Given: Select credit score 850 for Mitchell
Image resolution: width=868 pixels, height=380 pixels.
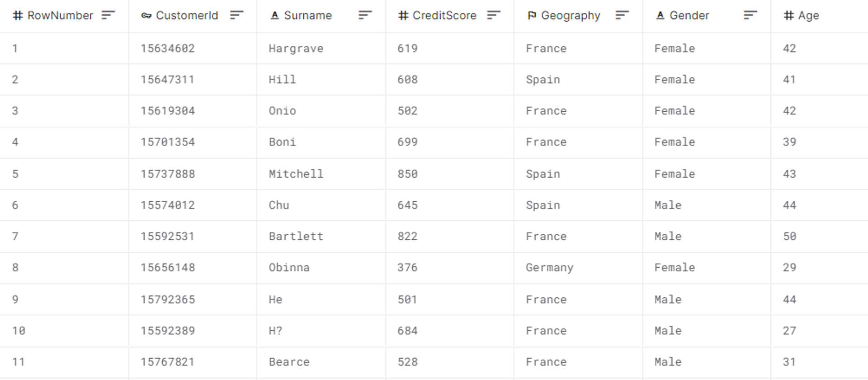Looking at the screenshot, I should (x=406, y=174).
